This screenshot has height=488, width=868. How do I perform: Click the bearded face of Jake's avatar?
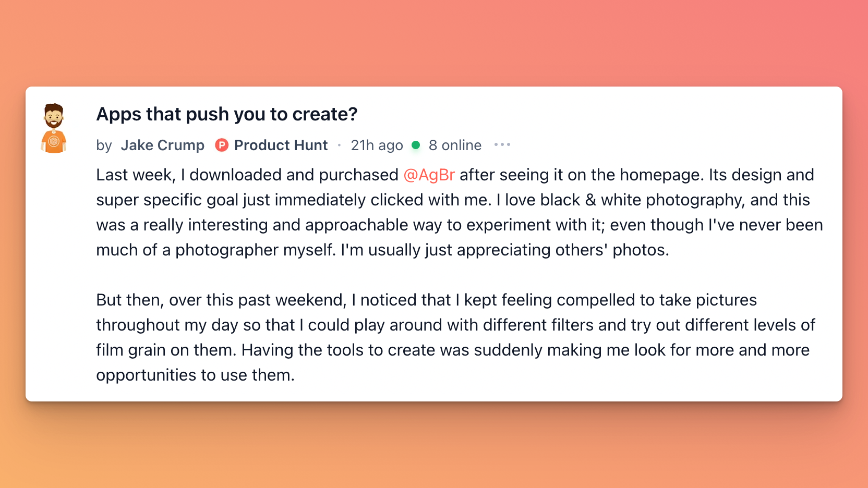[x=54, y=116]
